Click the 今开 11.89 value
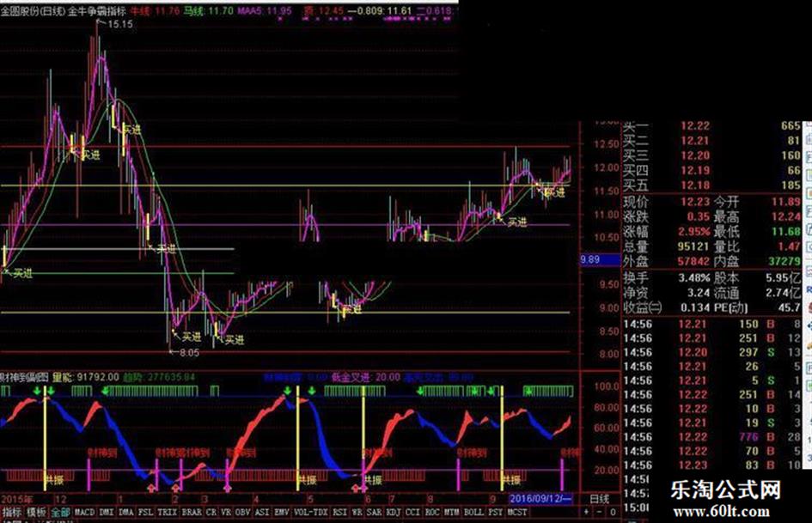The image size is (812, 523). [785, 202]
